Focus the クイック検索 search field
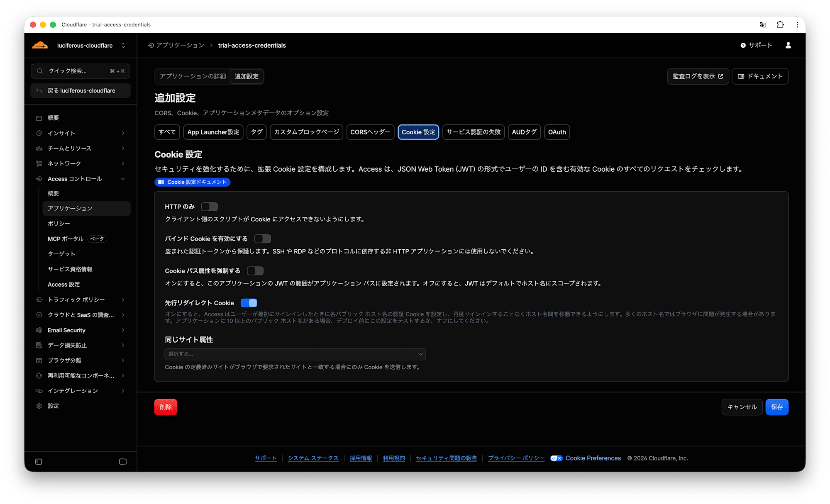The height and width of the screenshot is (504, 830). pos(81,71)
